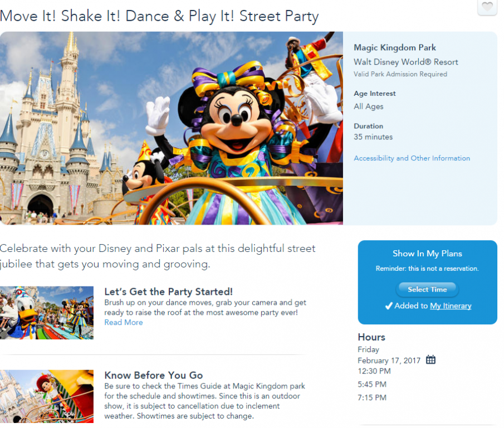The image size is (504, 428).
Task: Click the Donald Duck party thumbnail
Action: pyautogui.click(x=47, y=313)
